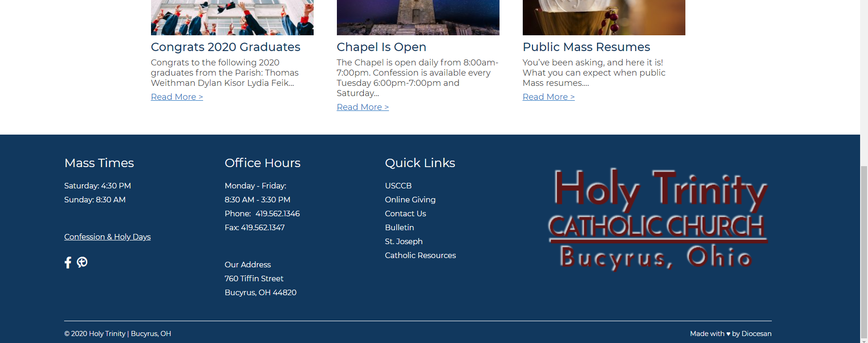The image size is (868, 343).
Task: Click the myParish app icon beside Facebook
Action: [x=82, y=262]
